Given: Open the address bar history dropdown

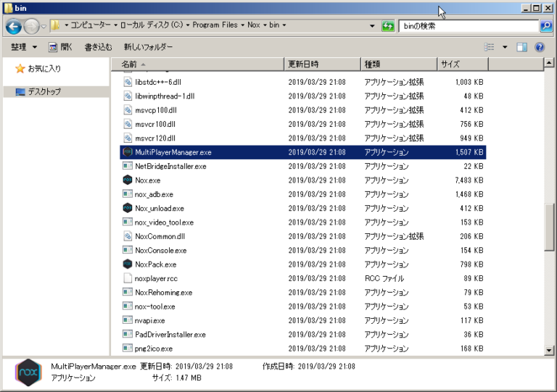Looking at the screenshot, I should pos(373,26).
